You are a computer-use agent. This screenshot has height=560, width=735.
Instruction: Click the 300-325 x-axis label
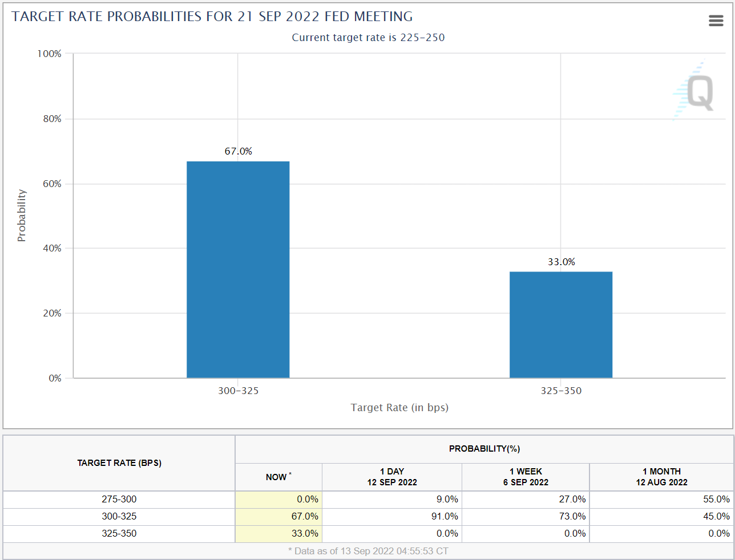click(239, 391)
